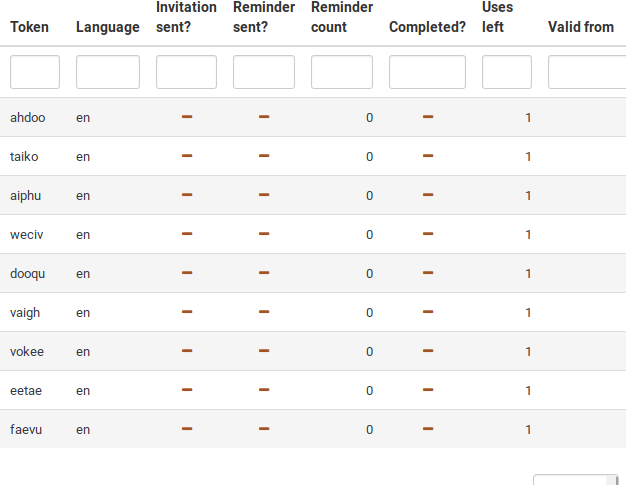The height and width of the screenshot is (485, 626).
Task: Click the completed dash icon for vaigh
Action: coord(428,312)
